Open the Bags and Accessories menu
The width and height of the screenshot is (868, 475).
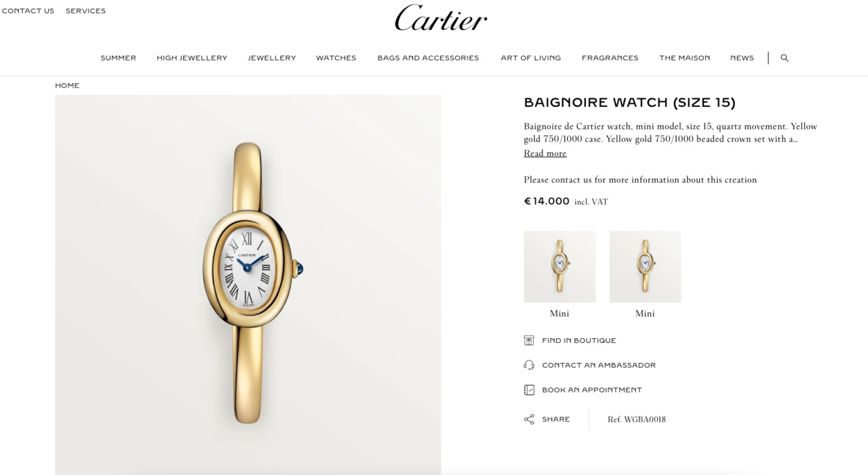(x=429, y=58)
